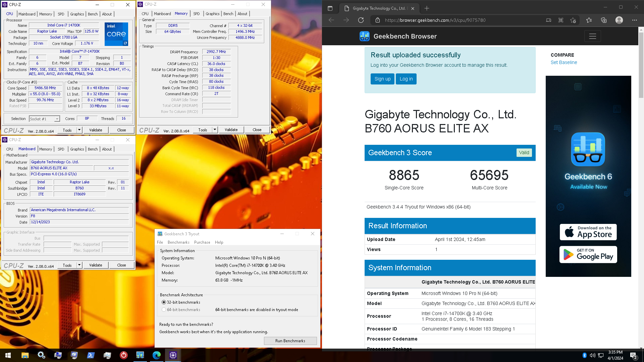This screenshot has width=644, height=362.
Task: Expand Tools arrow in CPU-Z CPU window
Action: point(79,130)
